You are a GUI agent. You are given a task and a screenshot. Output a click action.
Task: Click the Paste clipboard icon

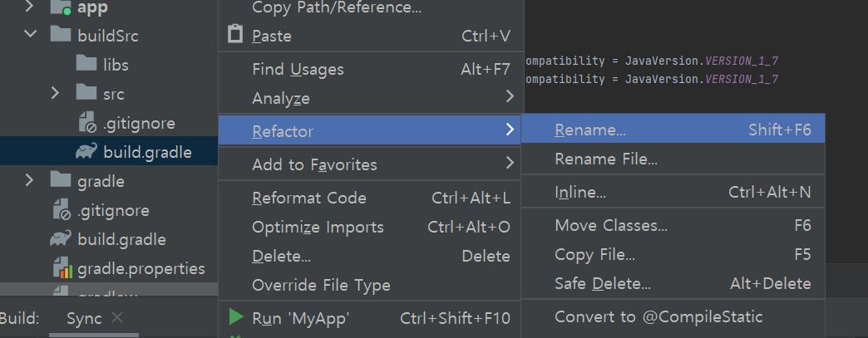coord(235,34)
